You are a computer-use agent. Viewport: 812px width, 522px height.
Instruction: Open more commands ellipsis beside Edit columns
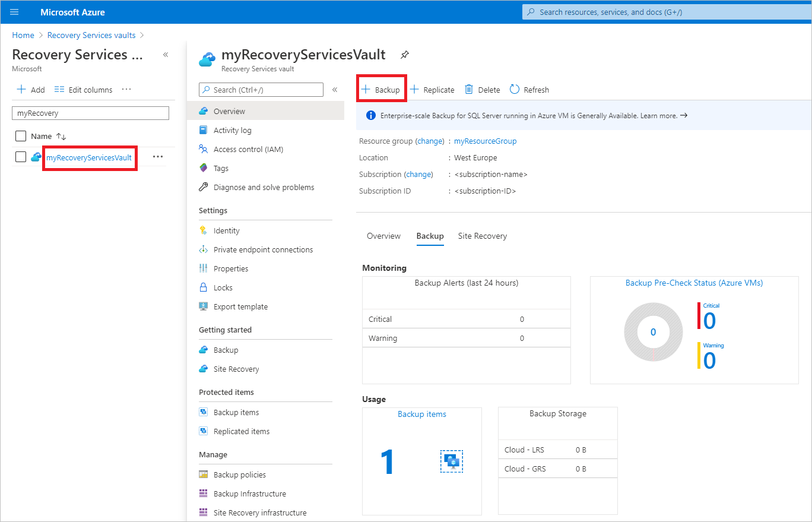(126, 89)
